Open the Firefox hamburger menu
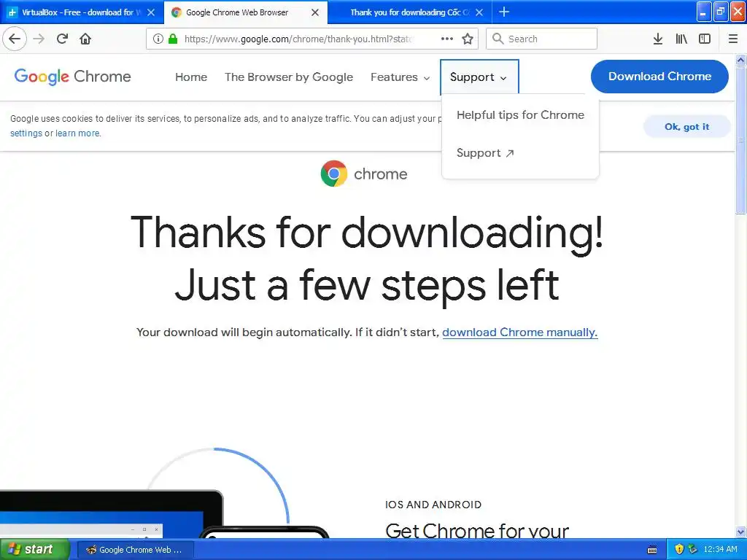Viewport: 747px width, 560px height. tap(733, 39)
